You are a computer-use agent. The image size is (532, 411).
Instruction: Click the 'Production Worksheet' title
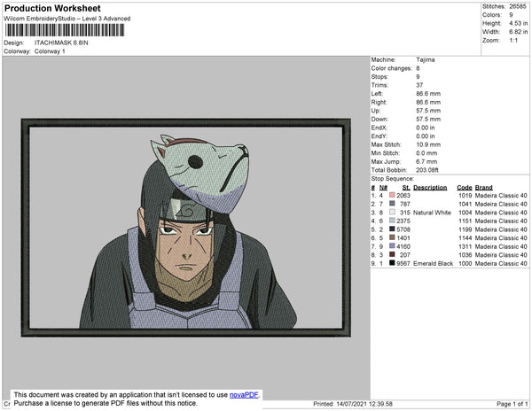click(52, 9)
